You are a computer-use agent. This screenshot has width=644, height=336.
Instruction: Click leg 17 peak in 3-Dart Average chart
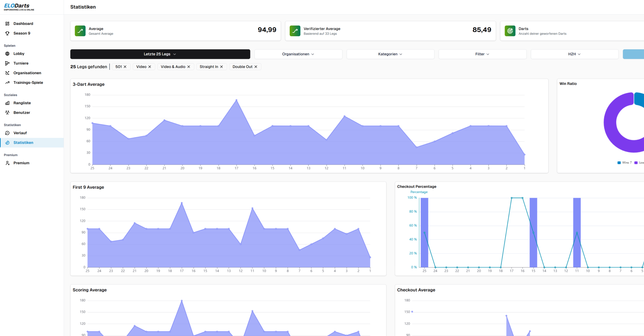[x=236, y=100]
